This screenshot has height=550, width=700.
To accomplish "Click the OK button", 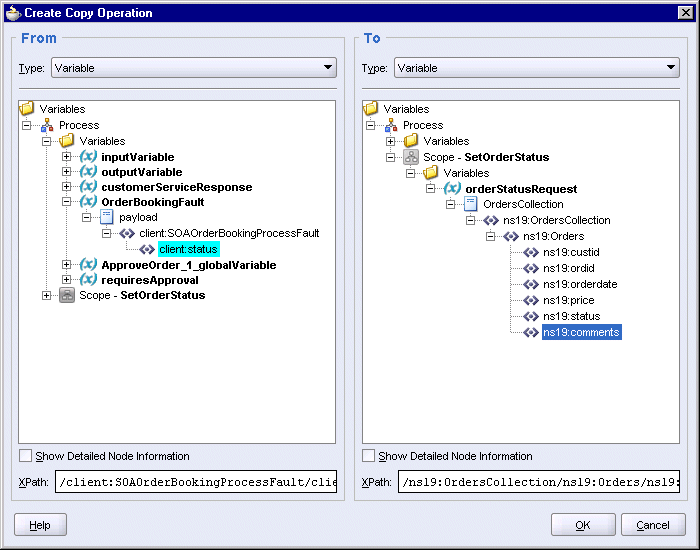I will [x=583, y=525].
